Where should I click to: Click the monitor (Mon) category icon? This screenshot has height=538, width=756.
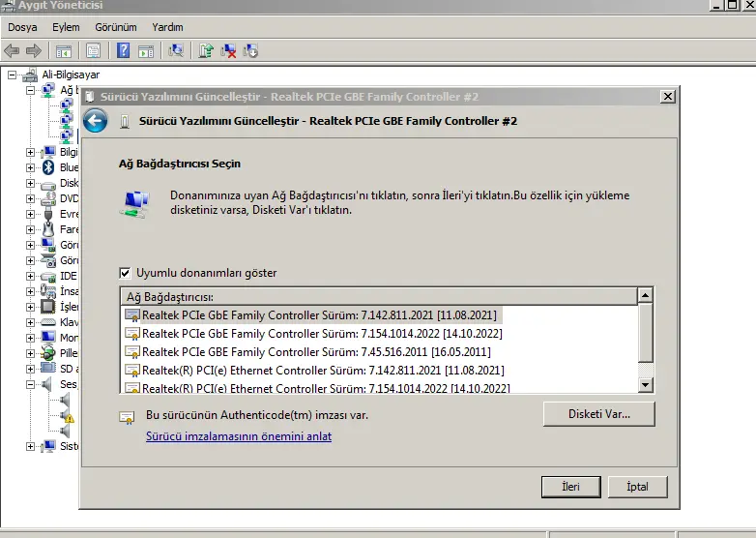(48, 338)
